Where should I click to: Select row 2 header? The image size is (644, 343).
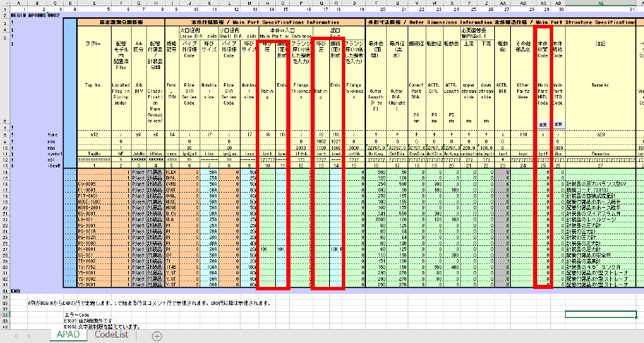coord(5,16)
